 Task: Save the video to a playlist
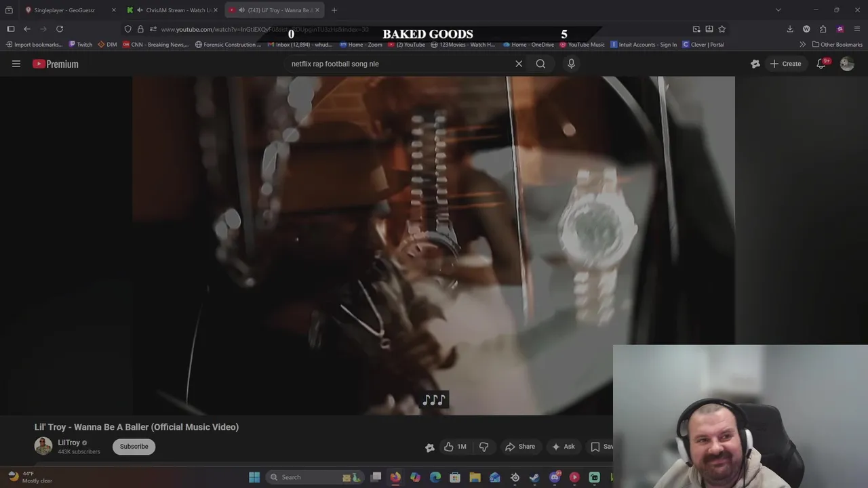tap(601, 447)
